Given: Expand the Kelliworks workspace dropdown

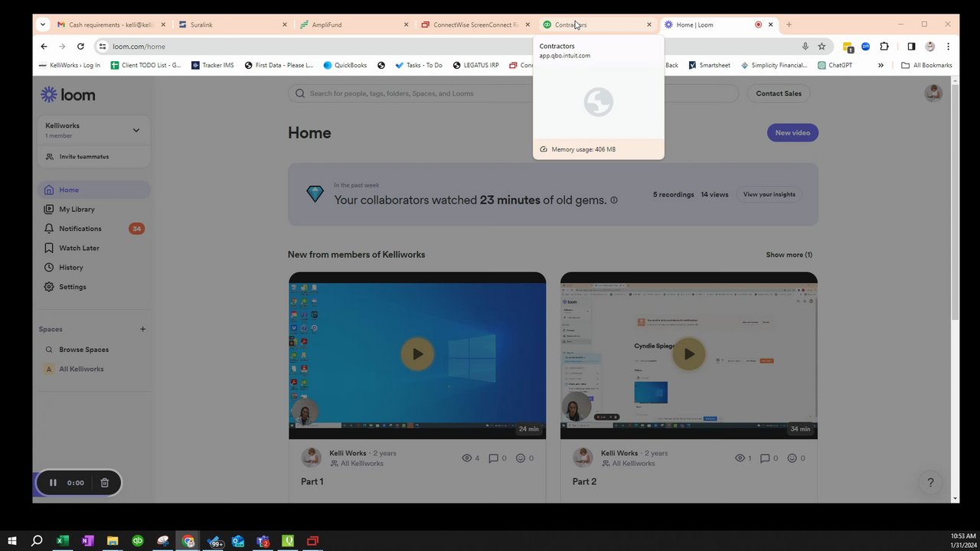Looking at the screenshot, I should (136, 130).
